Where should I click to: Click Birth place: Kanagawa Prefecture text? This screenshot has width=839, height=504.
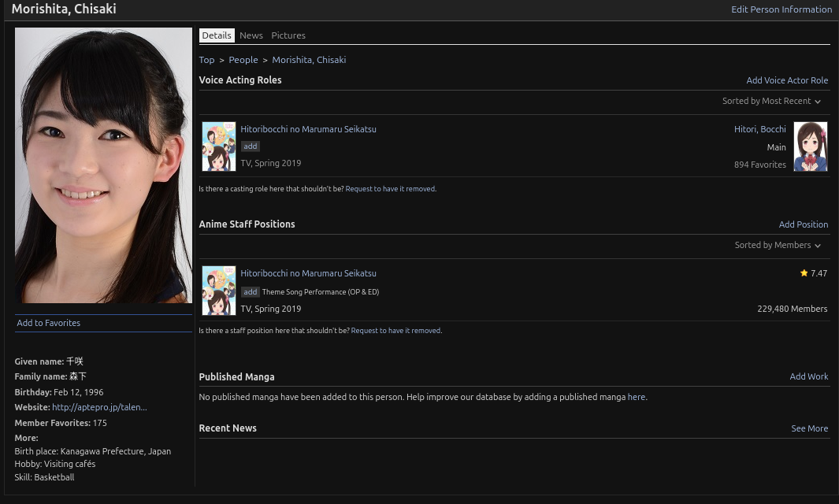[x=93, y=451]
